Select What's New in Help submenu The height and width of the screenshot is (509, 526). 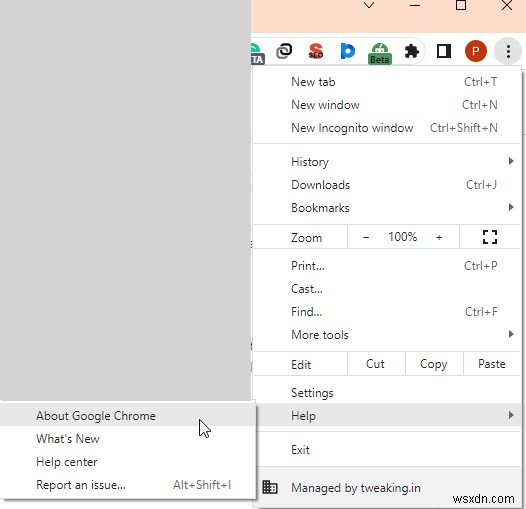(127, 439)
